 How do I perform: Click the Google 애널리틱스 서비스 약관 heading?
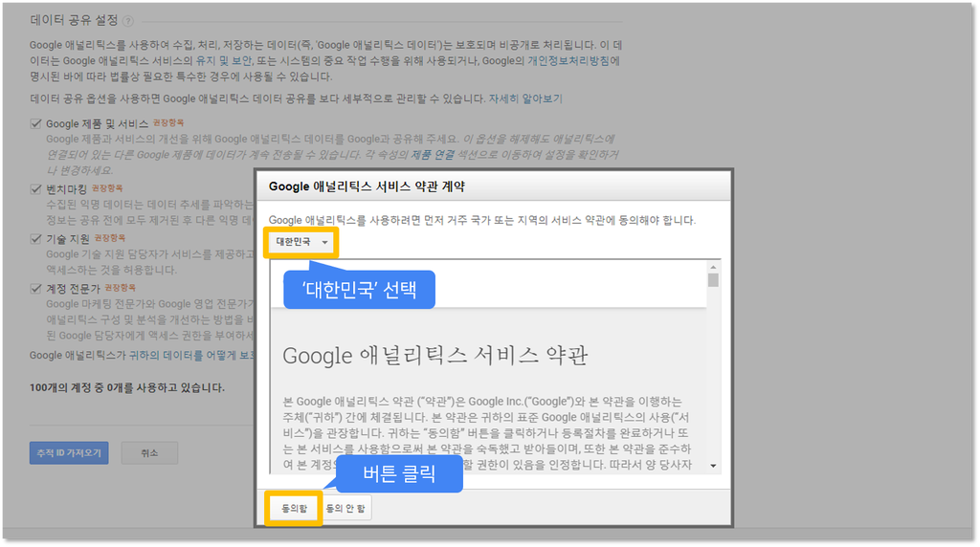click(x=435, y=356)
